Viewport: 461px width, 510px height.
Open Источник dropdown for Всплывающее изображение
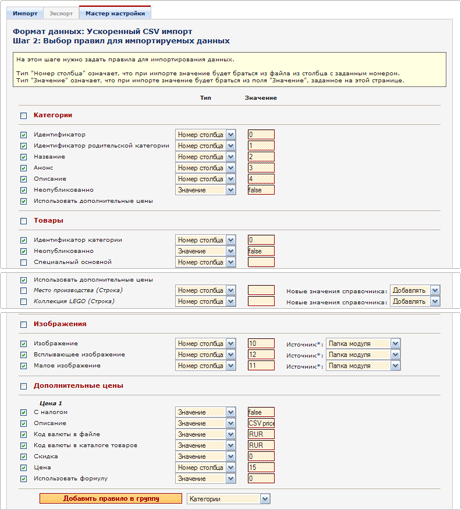363,354
